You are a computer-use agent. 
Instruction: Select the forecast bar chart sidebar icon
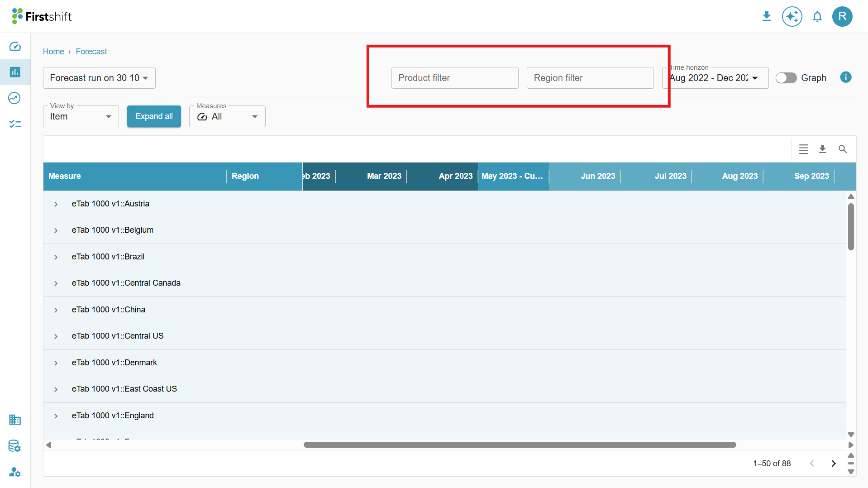pos(15,72)
